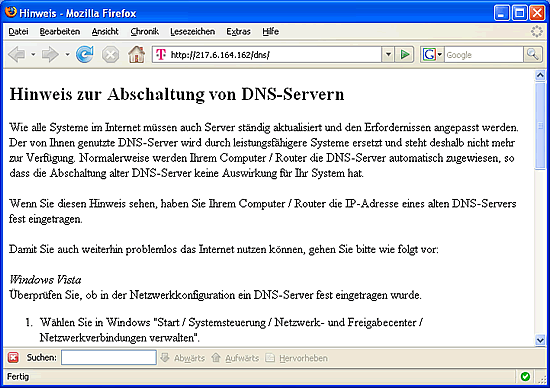550x388 pixels.
Task: Click the Google search engine icon
Action: 429,55
